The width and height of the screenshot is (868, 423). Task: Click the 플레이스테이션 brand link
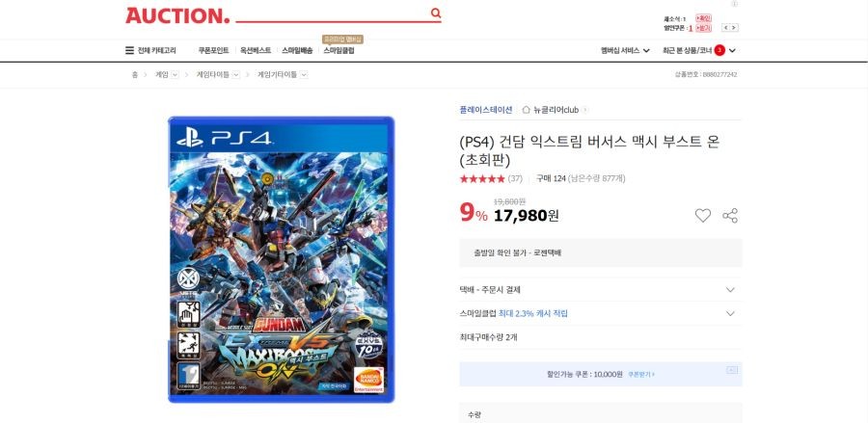pos(486,110)
